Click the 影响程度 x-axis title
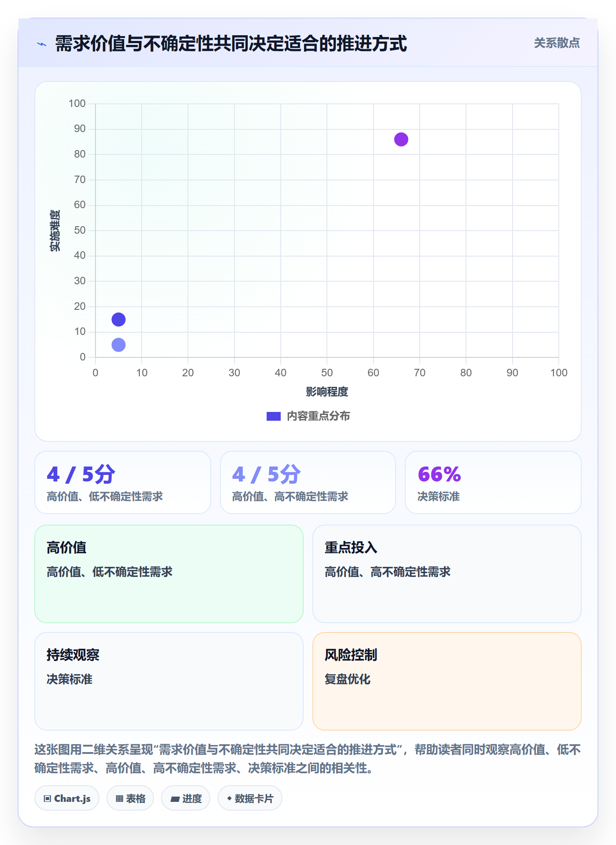 pos(327,392)
